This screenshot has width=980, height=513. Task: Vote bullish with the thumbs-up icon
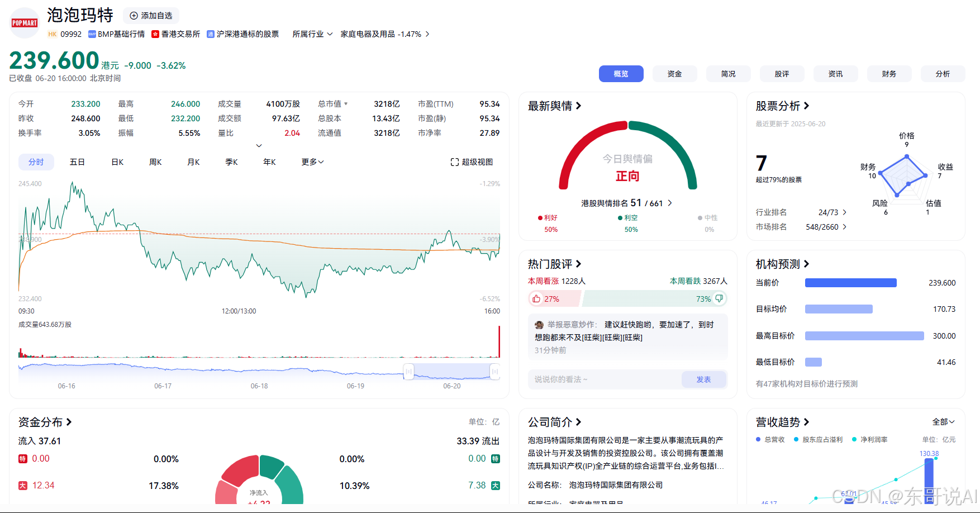536,298
